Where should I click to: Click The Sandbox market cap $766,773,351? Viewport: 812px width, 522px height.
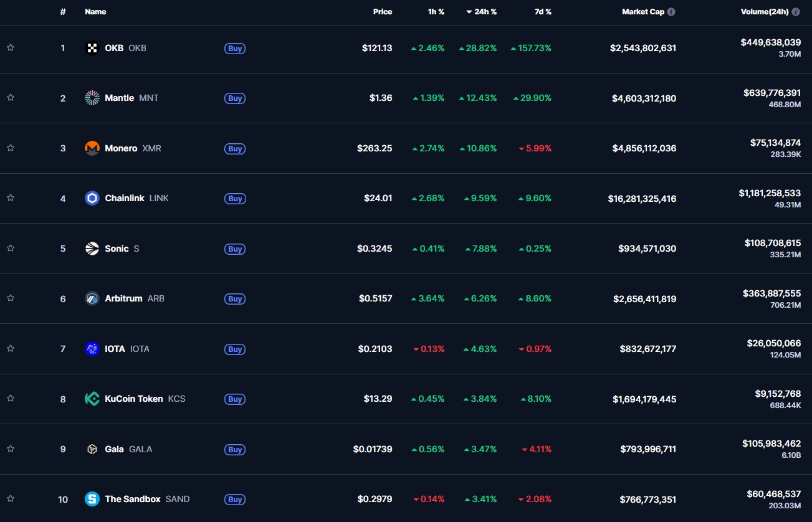[x=648, y=500]
